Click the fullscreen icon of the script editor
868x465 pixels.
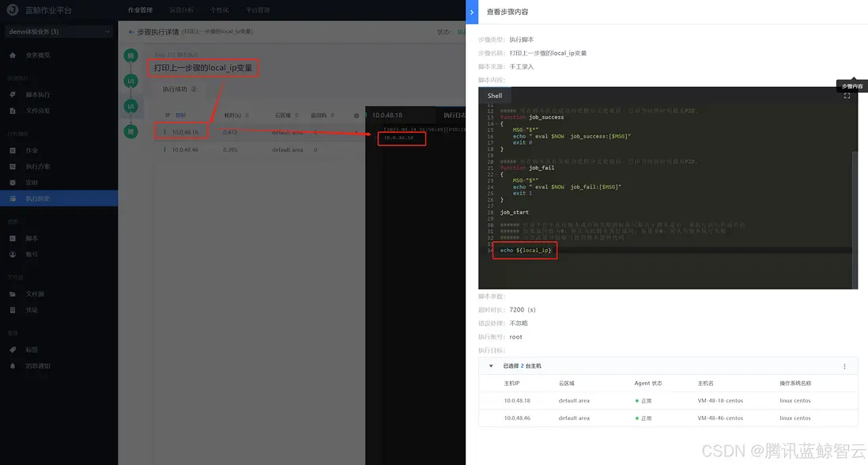847,96
